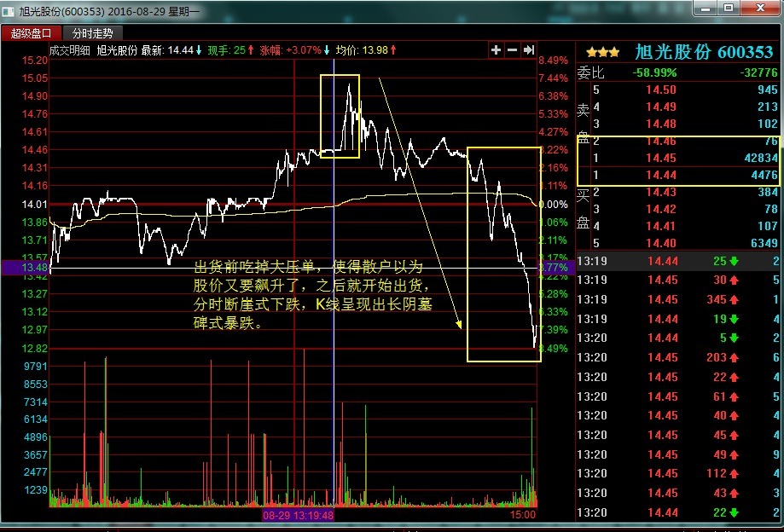Viewport: 784px width, 532px height.
Task: Click the 旭光股份 600353 stock title
Action: coord(704,52)
